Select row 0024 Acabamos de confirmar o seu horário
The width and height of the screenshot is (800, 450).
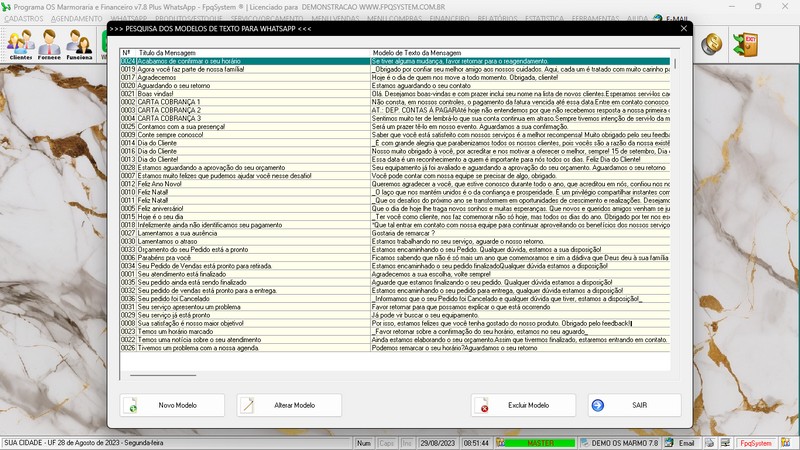pyautogui.click(x=395, y=61)
